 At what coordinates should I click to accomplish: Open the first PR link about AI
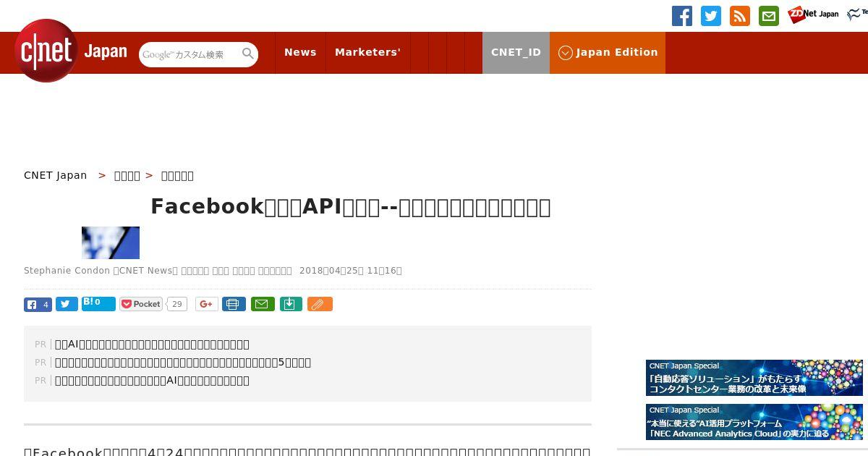[x=152, y=345]
